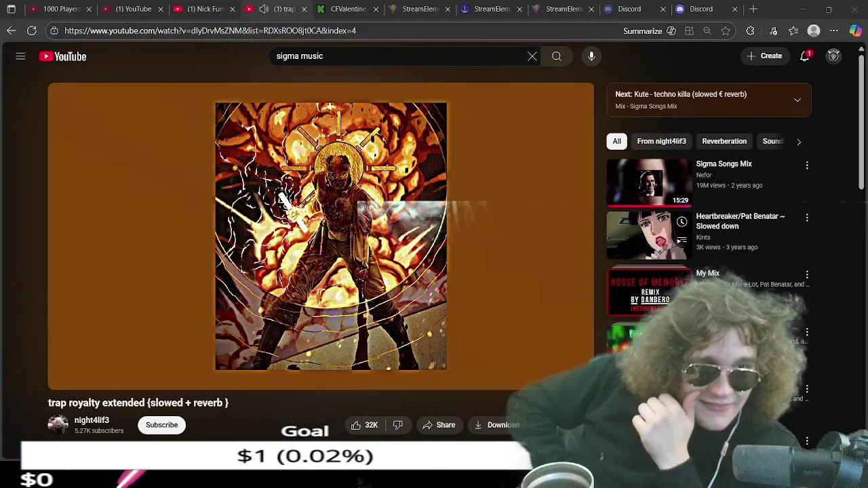Open night4lif3 channel avatar
868x488 pixels.
(58, 425)
